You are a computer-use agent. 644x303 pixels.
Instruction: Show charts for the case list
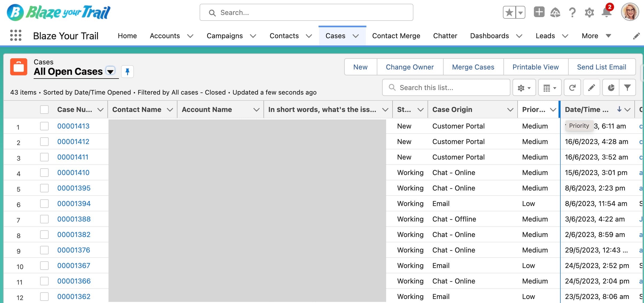611,87
